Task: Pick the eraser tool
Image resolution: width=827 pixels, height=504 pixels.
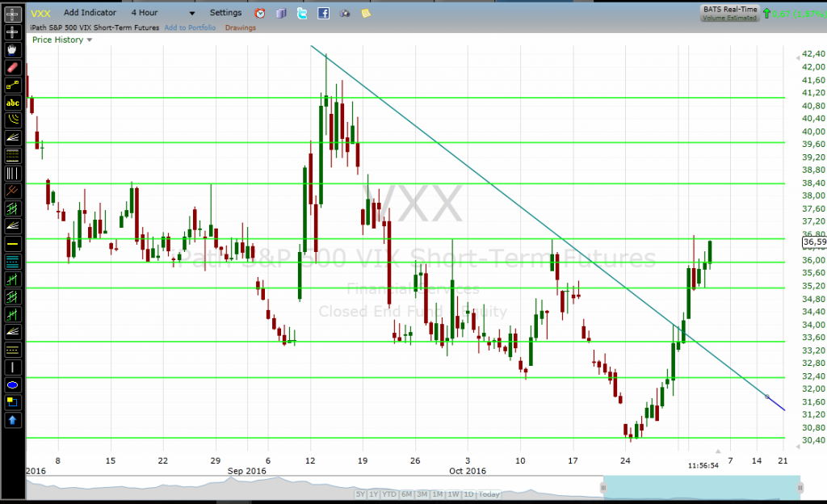Action: [x=13, y=68]
